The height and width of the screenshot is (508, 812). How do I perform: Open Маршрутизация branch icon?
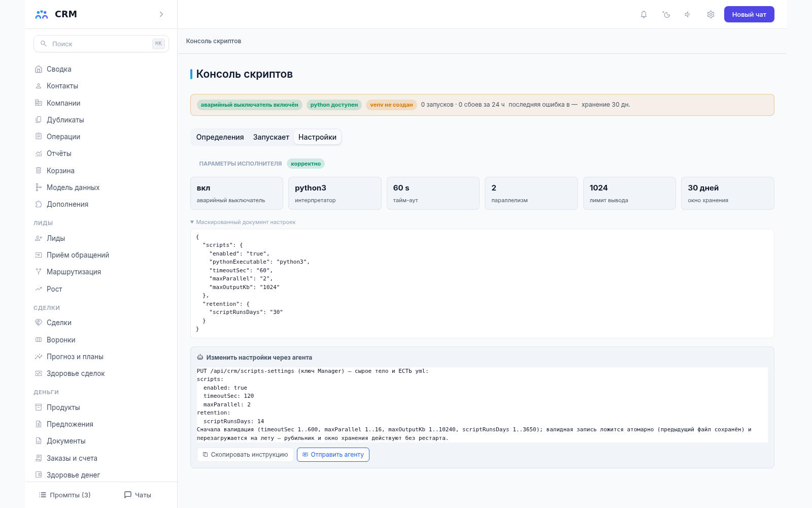pyautogui.click(x=39, y=272)
